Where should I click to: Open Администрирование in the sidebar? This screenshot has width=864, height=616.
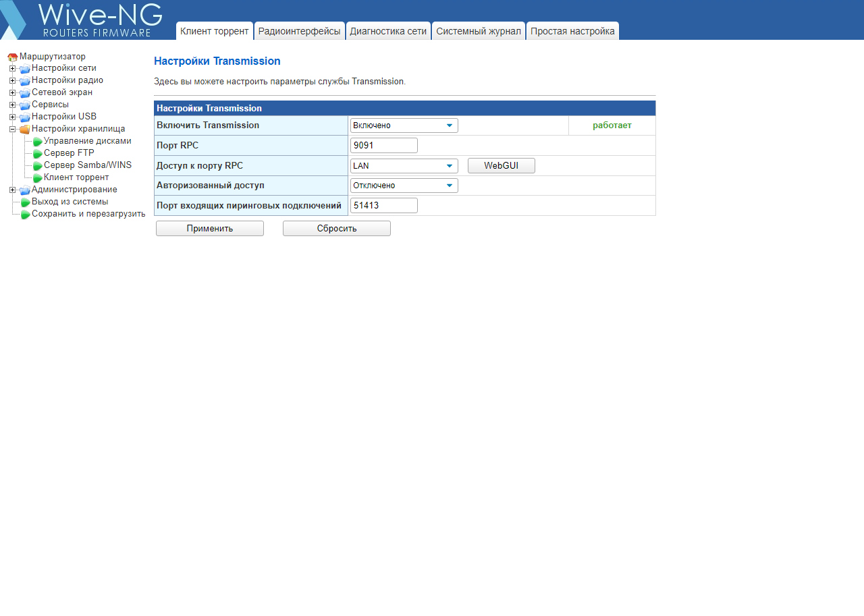(x=74, y=190)
